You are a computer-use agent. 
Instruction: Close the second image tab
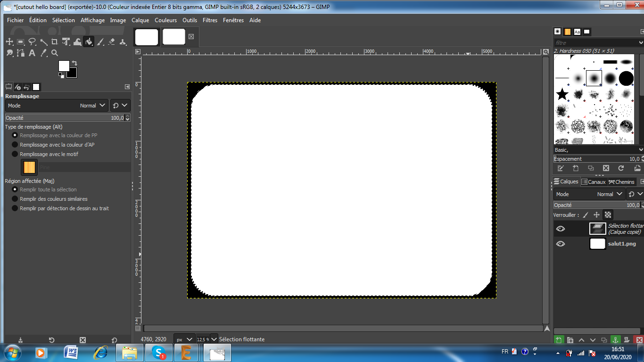click(191, 37)
